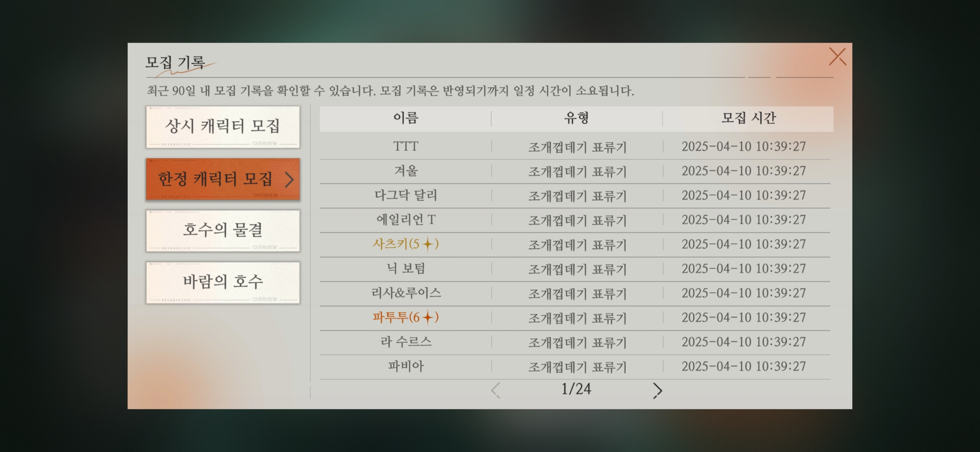Click the 파비아 record at list bottom
980x452 pixels.
[x=405, y=367]
